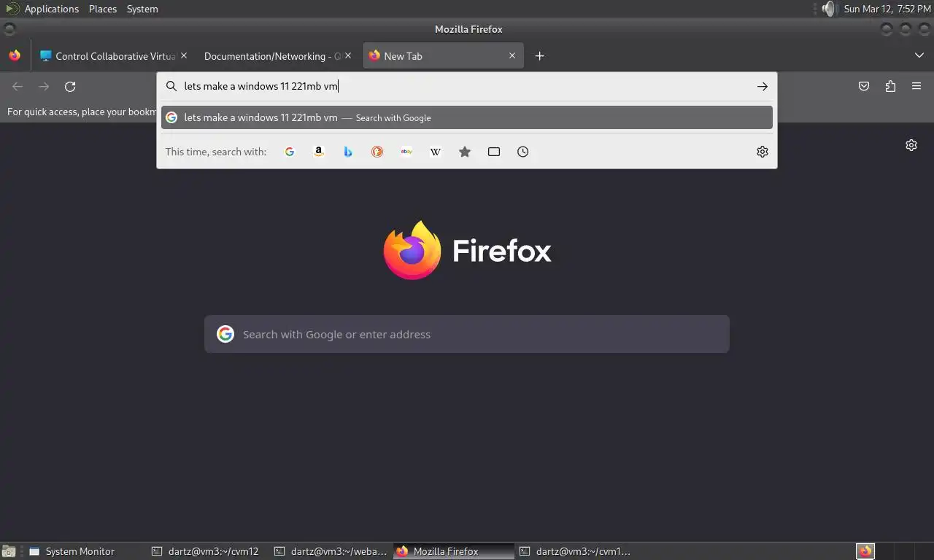
Task: Search with Bing one-off icon
Action: coord(348,152)
